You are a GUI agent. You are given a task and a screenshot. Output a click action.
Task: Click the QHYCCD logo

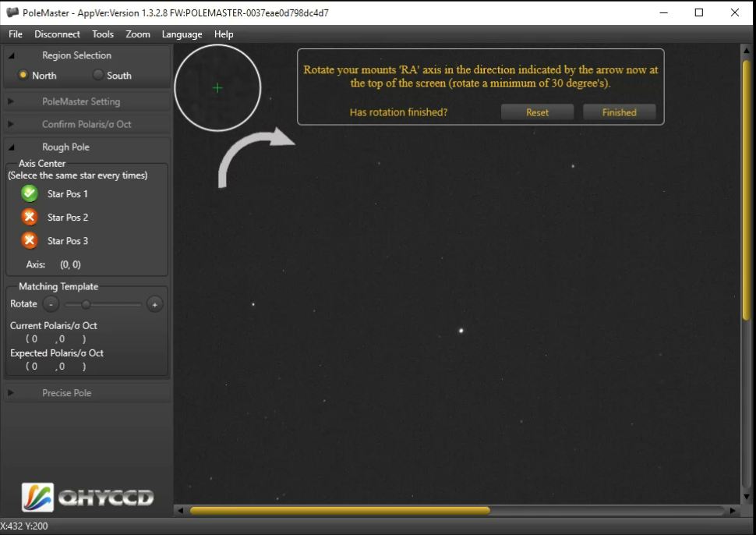coord(87,497)
